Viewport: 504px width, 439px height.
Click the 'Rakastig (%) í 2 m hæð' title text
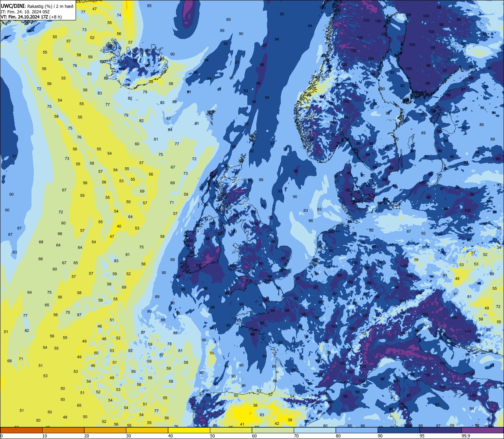50,6
